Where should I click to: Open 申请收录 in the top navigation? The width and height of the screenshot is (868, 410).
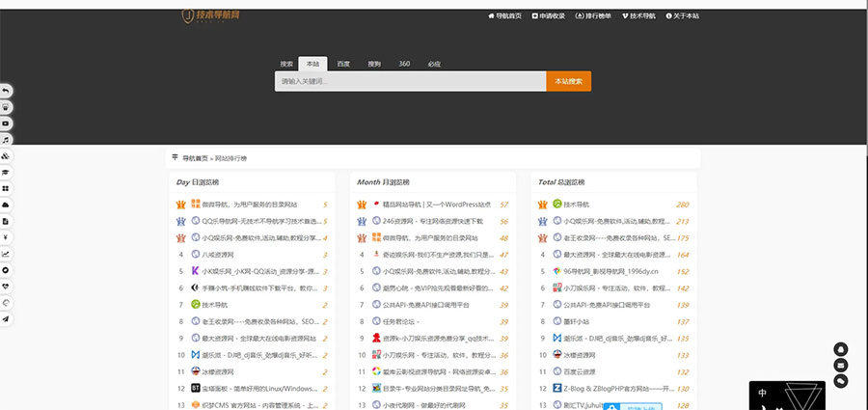coord(549,16)
